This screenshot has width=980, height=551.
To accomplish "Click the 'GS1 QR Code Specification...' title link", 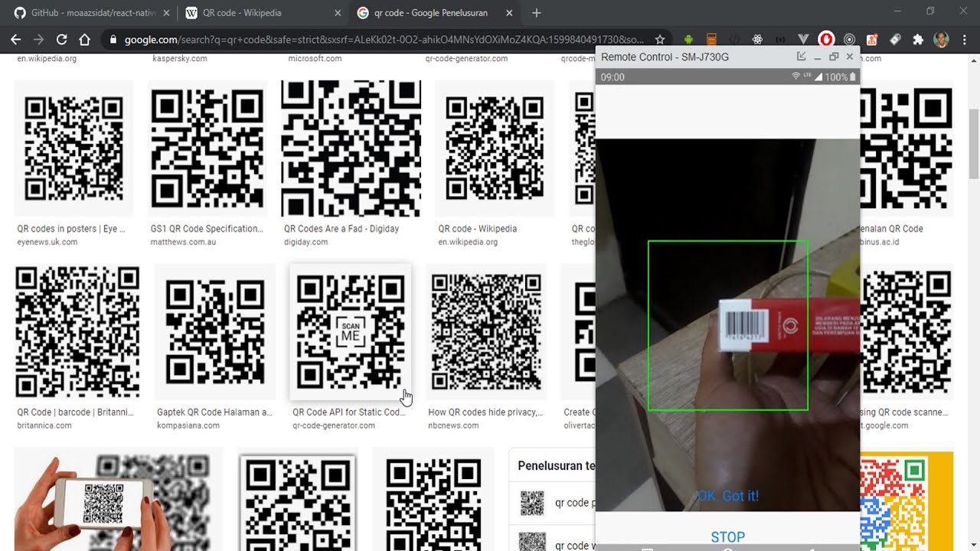I will coord(207,229).
